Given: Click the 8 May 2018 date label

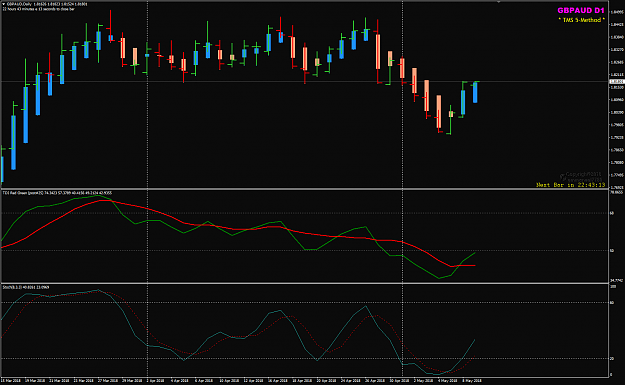Looking at the screenshot, I should [x=472, y=381].
